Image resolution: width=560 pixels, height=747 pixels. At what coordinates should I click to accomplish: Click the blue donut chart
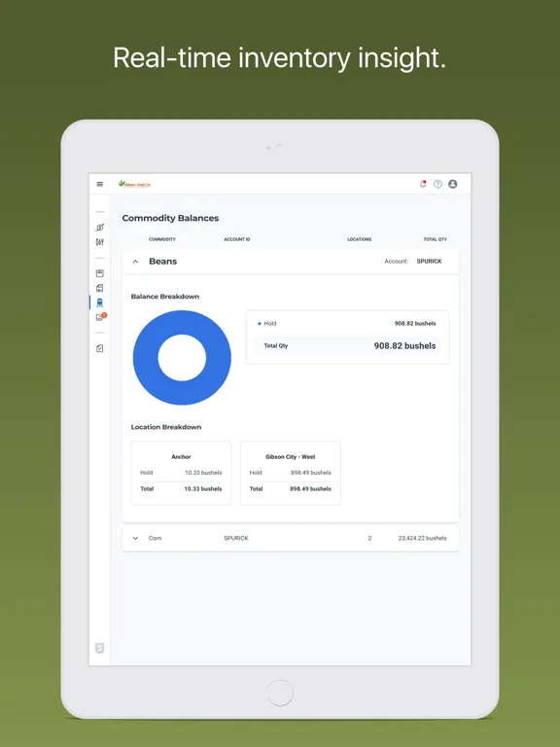point(182,358)
